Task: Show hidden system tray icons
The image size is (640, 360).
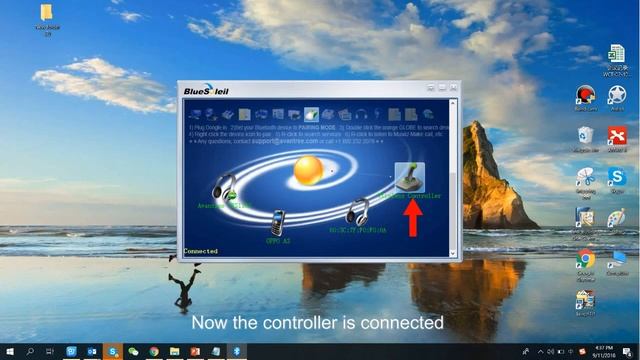Action: click(540, 351)
